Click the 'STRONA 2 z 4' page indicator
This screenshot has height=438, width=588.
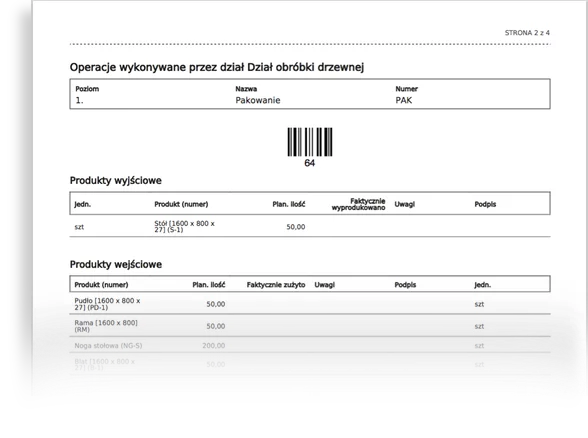click(x=527, y=33)
